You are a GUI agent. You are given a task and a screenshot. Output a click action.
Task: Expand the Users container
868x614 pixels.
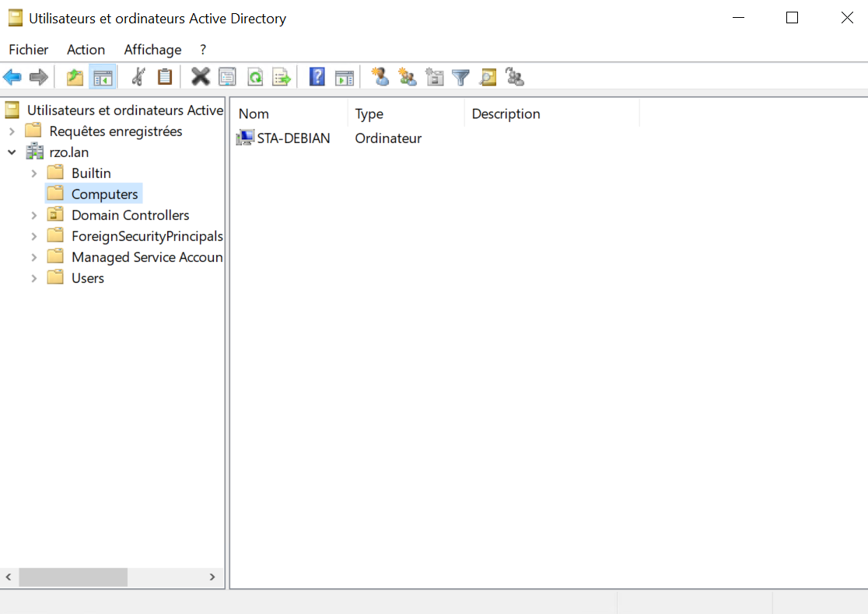coord(33,278)
